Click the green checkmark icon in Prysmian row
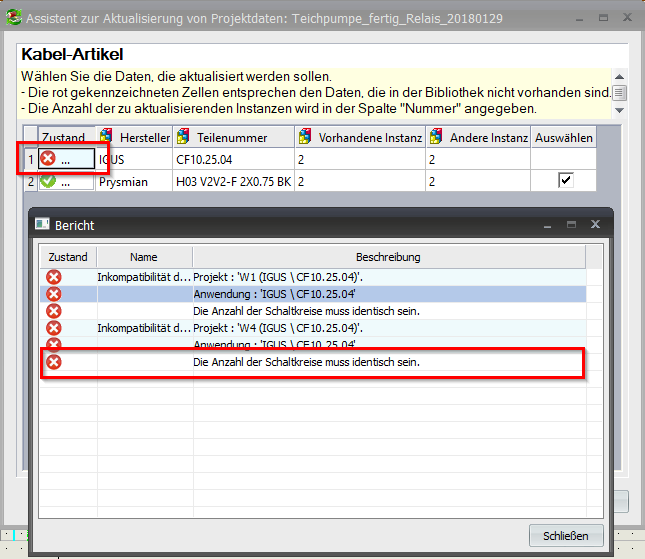This screenshot has width=645, height=559. 47,181
